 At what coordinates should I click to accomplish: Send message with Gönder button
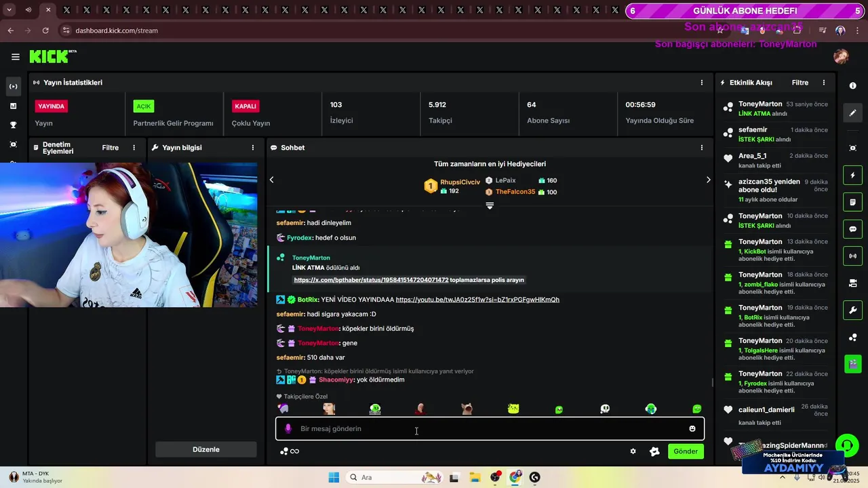(x=686, y=451)
